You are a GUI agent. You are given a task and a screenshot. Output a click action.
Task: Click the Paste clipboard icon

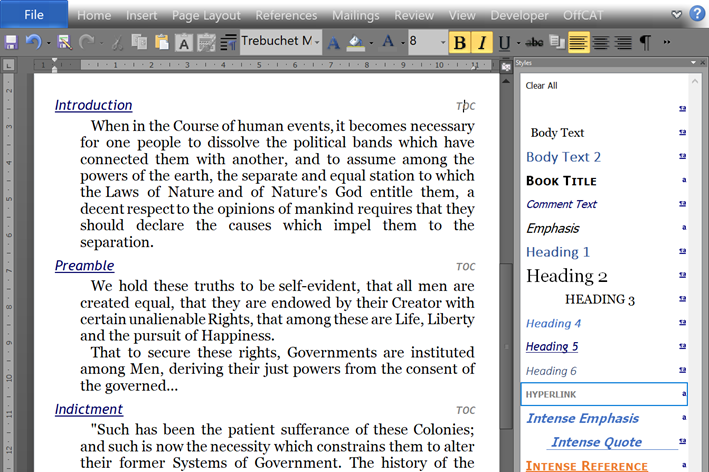(161, 42)
